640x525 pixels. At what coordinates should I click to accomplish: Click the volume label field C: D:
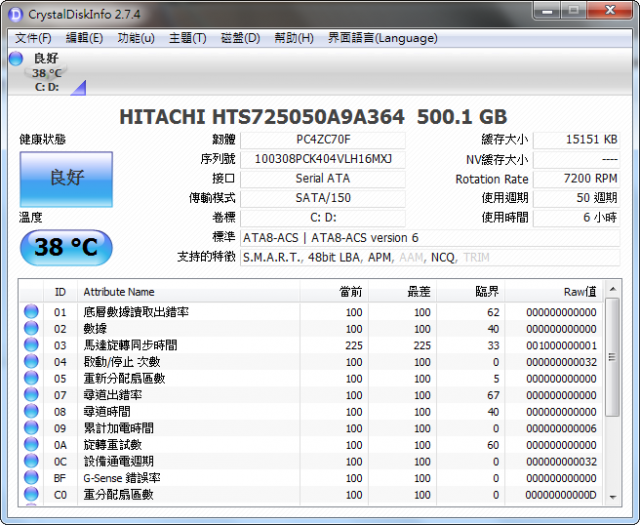coord(323,218)
